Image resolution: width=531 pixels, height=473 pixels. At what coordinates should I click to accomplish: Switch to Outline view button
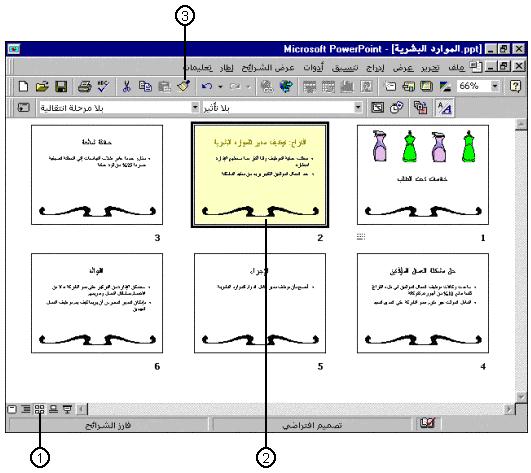(x=26, y=409)
